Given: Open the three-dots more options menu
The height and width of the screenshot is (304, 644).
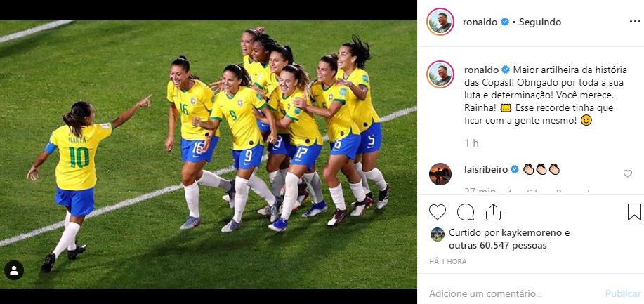Looking at the screenshot, I should (x=635, y=22).
